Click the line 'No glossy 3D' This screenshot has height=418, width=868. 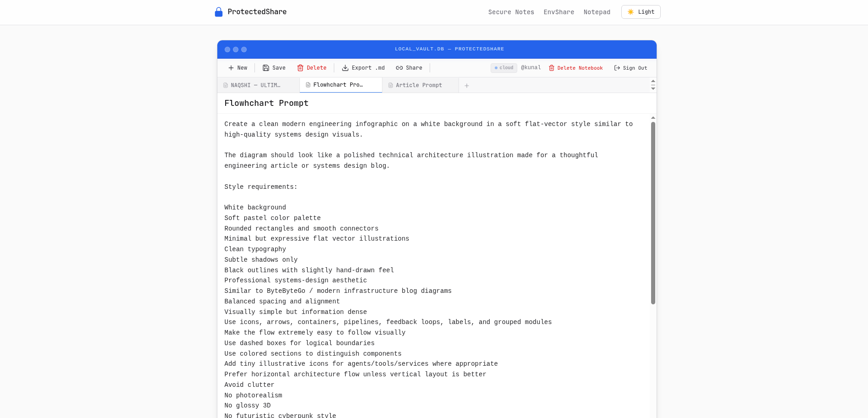(x=248, y=406)
